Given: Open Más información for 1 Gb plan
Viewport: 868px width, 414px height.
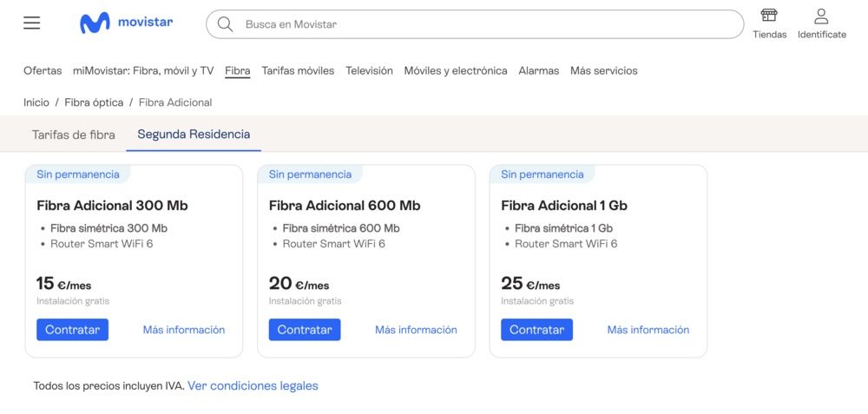Looking at the screenshot, I should click(648, 330).
